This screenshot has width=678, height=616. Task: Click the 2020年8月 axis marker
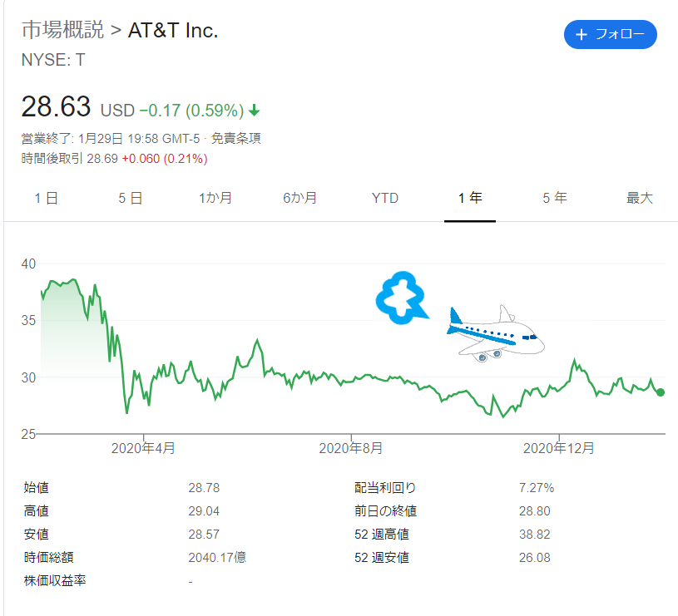[351, 448]
